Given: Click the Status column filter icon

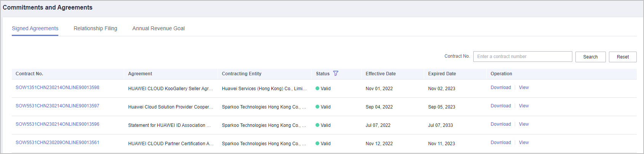Looking at the screenshot, I should pyautogui.click(x=336, y=73).
